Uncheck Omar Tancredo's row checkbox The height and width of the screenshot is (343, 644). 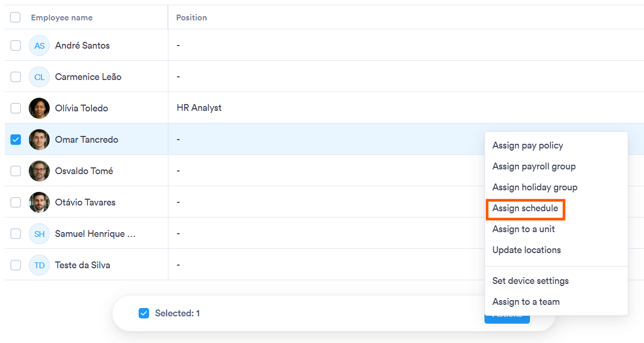tap(16, 140)
